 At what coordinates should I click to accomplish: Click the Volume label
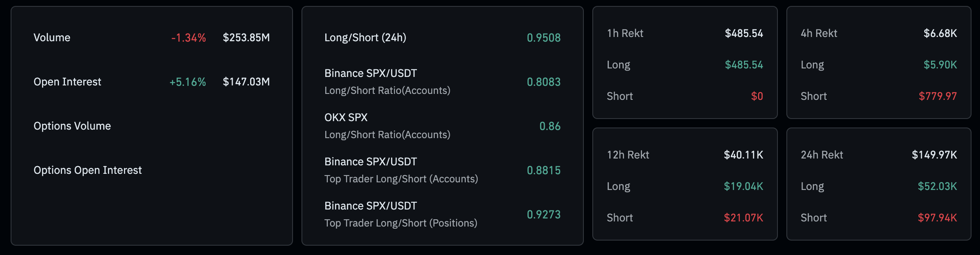(x=52, y=37)
